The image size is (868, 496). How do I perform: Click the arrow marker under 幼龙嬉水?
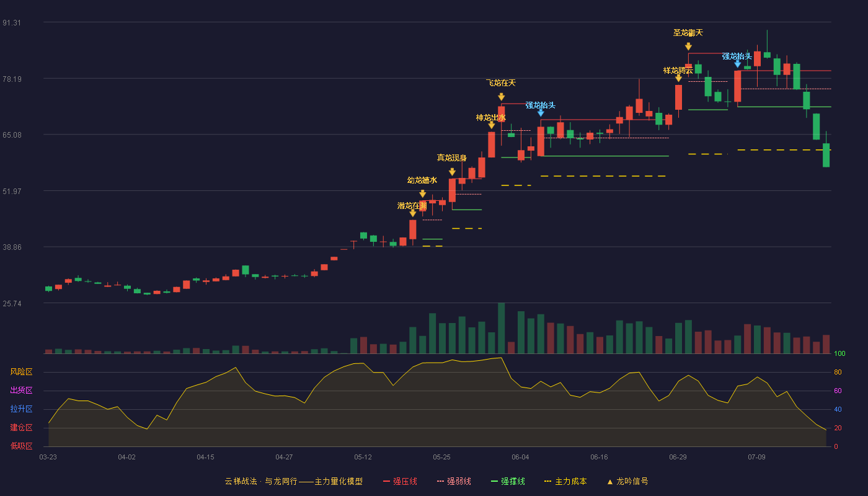pos(423,194)
